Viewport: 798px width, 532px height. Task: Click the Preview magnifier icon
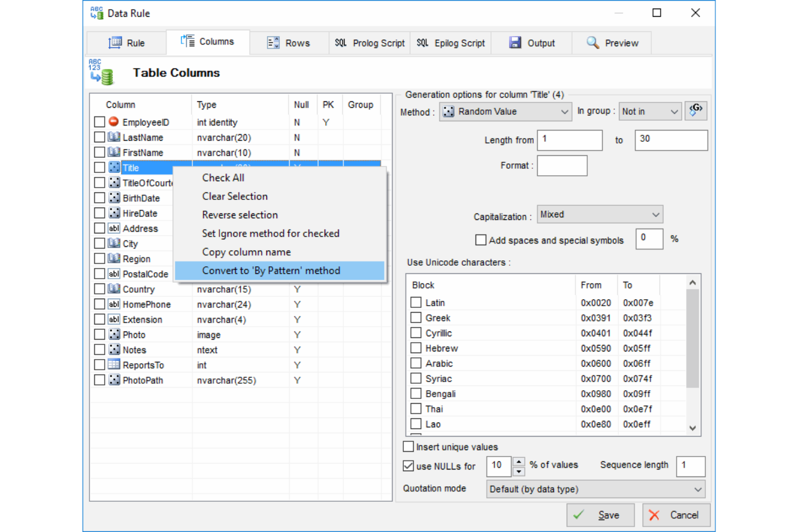click(592, 42)
